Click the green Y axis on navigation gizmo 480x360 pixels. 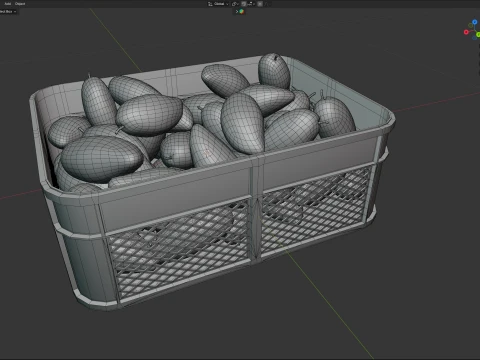[478, 35]
